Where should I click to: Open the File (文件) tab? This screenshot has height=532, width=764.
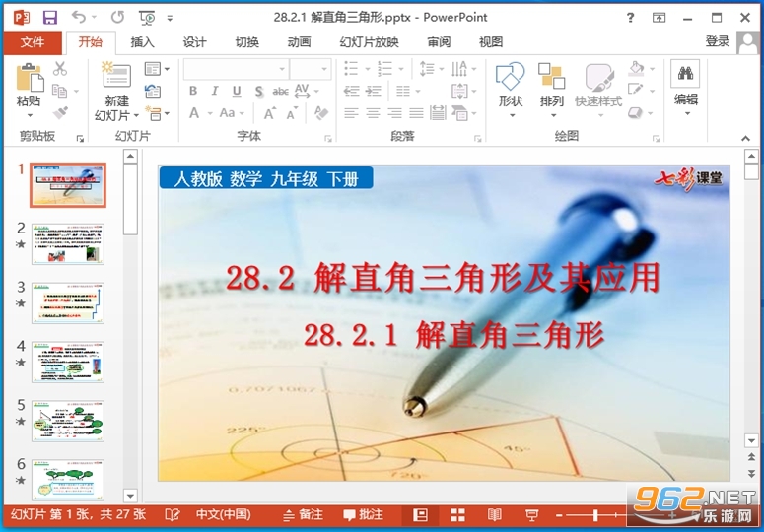point(33,42)
